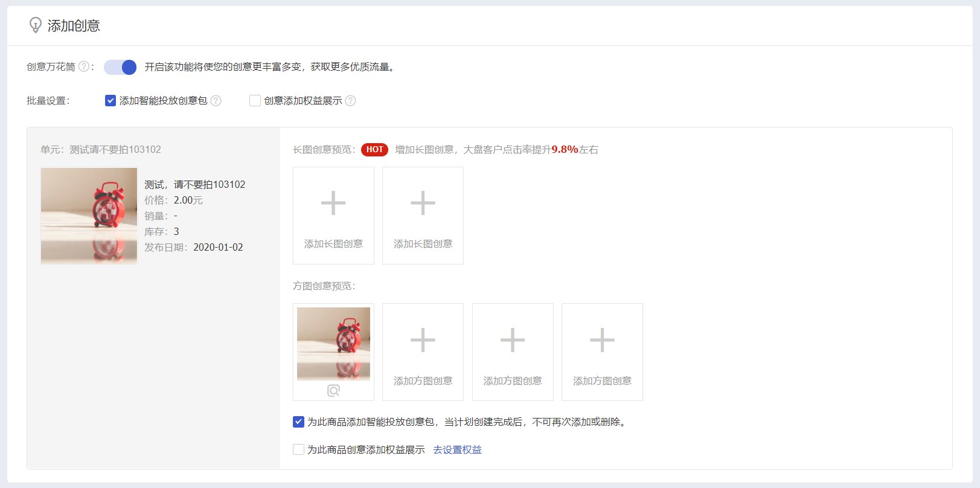
Task: Click the 库存 3 text
Action: pyautogui.click(x=162, y=231)
